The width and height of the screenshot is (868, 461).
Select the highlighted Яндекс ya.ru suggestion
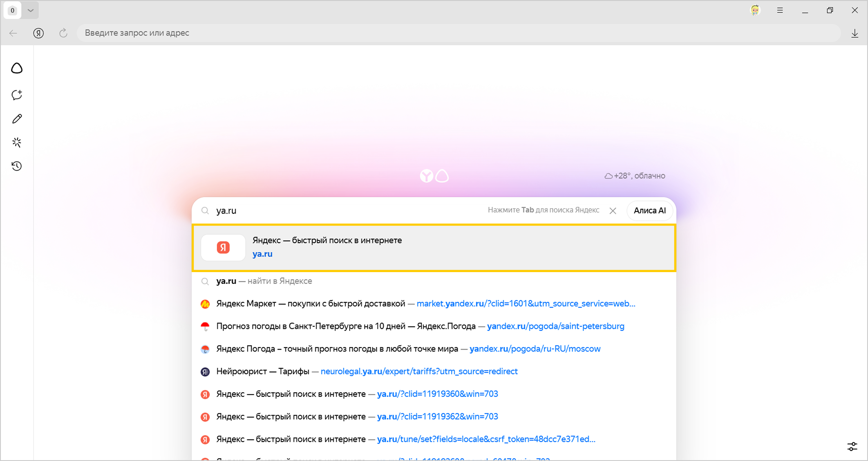click(x=434, y=248)
